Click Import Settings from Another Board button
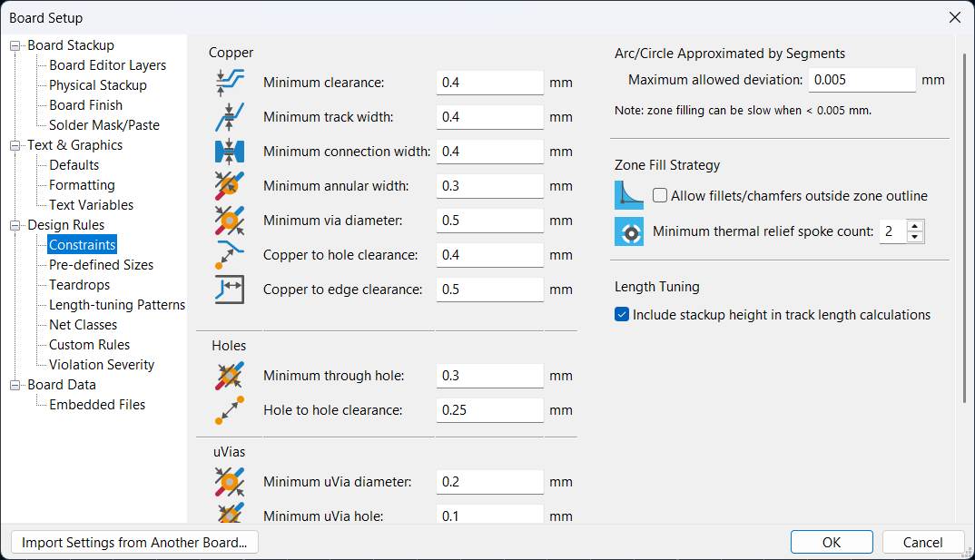This screenshot has width=975, height=560. click(x=134, y=543)
